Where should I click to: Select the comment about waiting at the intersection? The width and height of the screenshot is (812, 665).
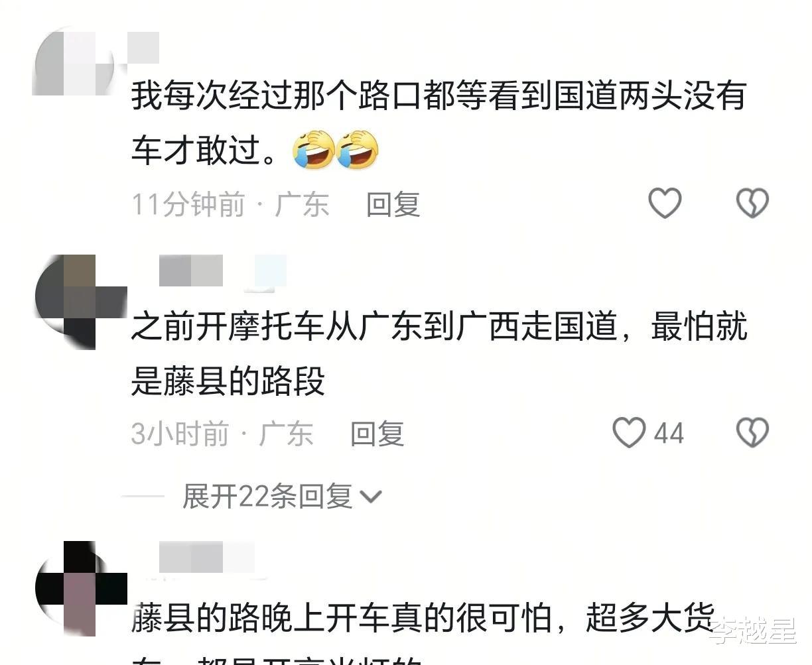(x=439, y=123)
